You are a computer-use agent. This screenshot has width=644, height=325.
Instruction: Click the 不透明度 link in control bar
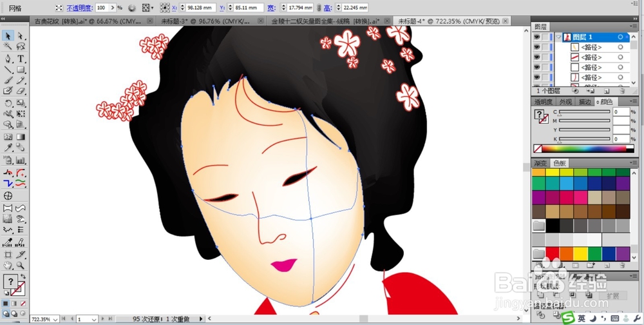click(80, 8)
